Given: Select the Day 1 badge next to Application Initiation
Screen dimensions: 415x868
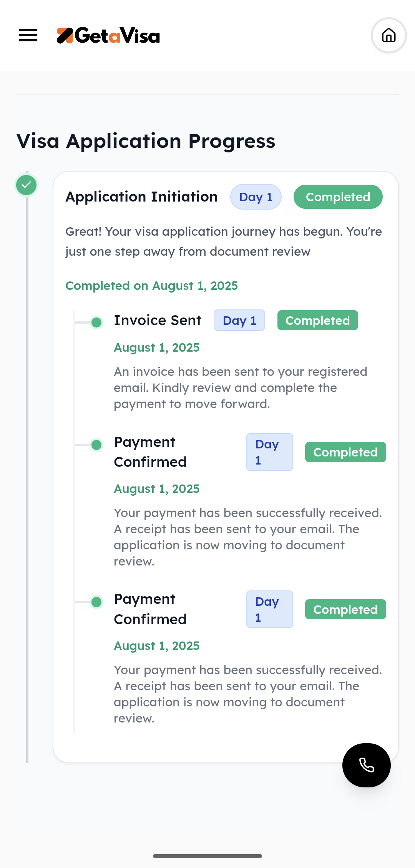Looking at the screenshot, I should (256, 197).
